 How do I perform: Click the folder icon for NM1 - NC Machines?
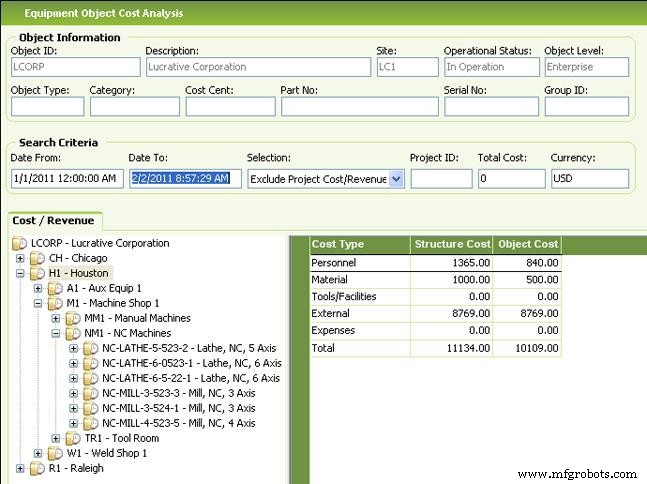(73, 333)
